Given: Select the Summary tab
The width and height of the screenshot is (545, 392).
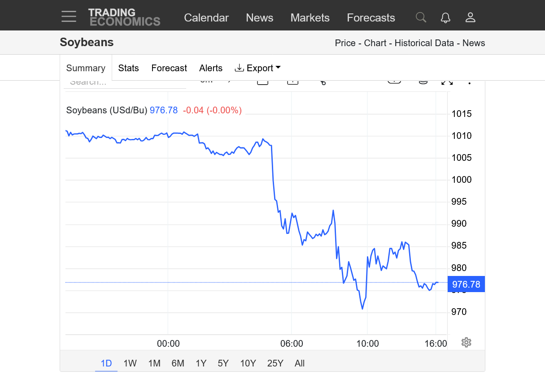Looking at the screenshot, I should coord(86,68).
